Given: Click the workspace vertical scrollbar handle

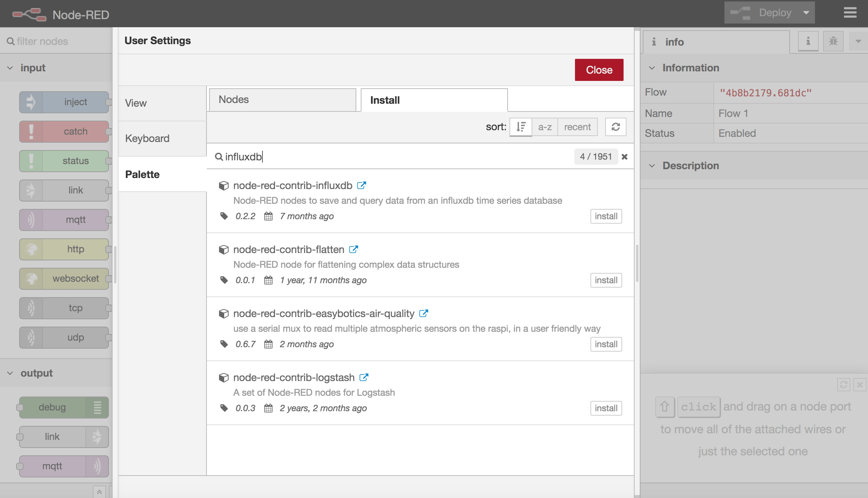Looking at the screenshot, I should click(636, 263).
